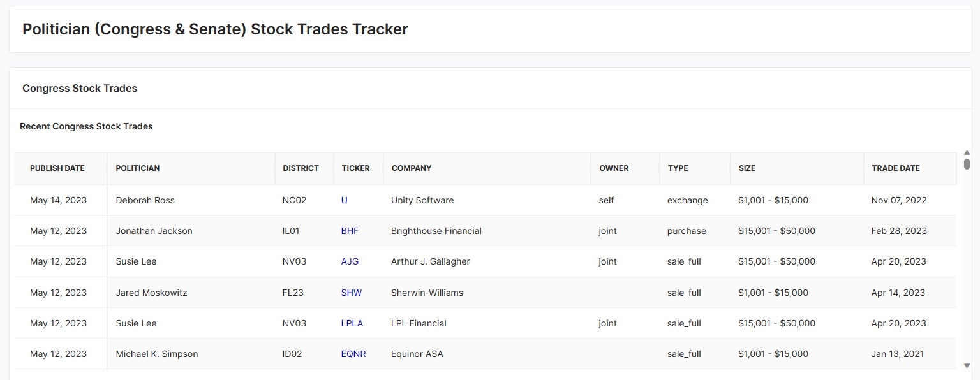Sort by the Owner column header
Image resolution: width=980 pixels, height=380 pixels.
tap(625, 168)
